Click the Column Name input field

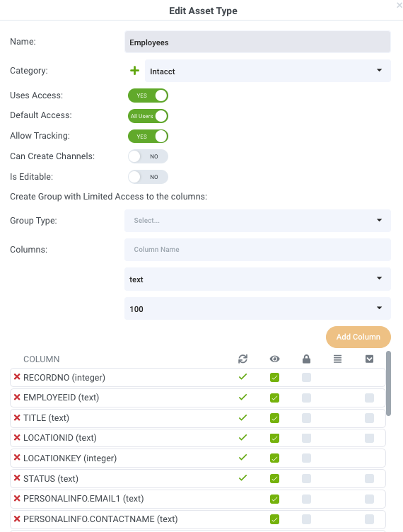(257, 250)
